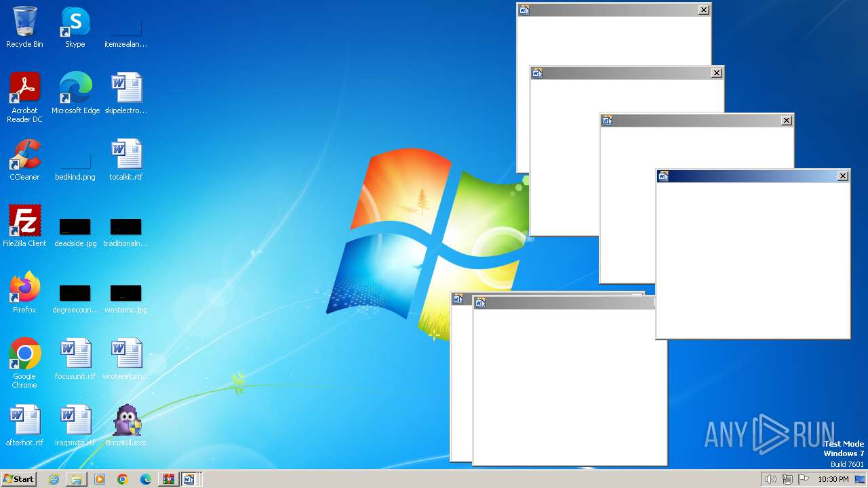Open Internet Explorer from the taskbar

point(54,479)
